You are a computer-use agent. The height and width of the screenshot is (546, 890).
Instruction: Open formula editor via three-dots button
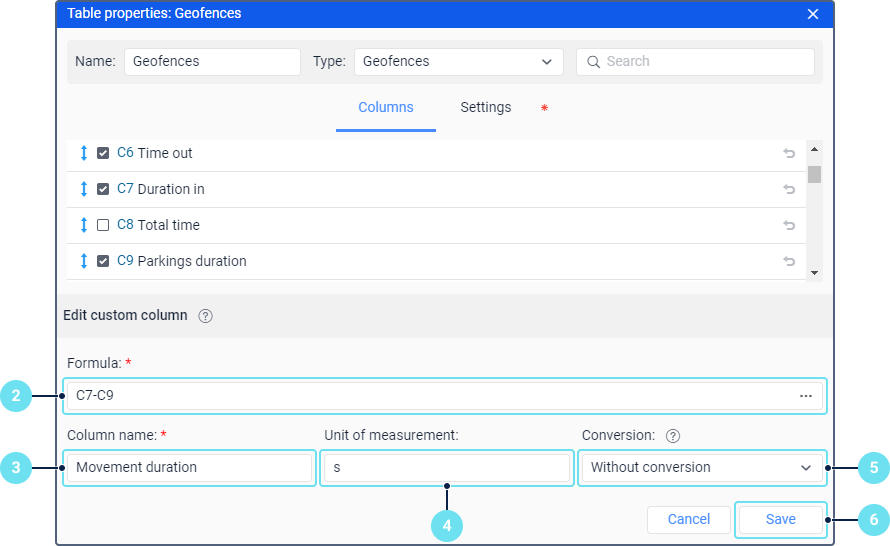pyautogui.click(x=806, y=396)
